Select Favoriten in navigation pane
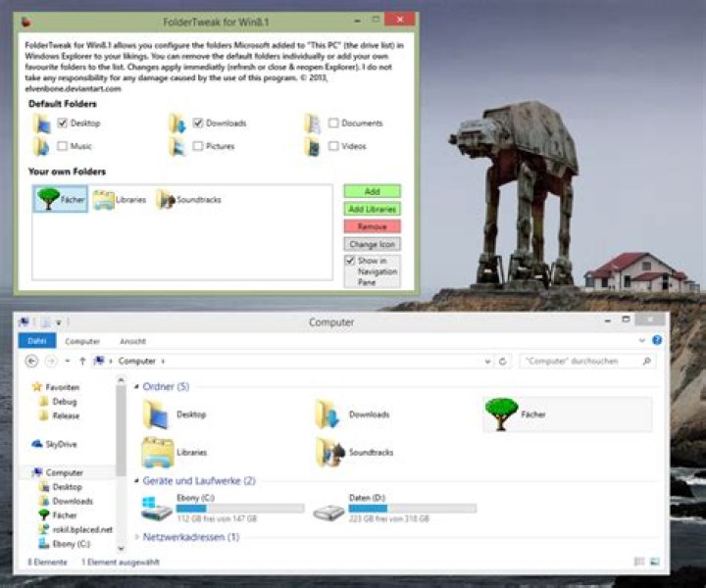706x588 pixels. point(57,387)
